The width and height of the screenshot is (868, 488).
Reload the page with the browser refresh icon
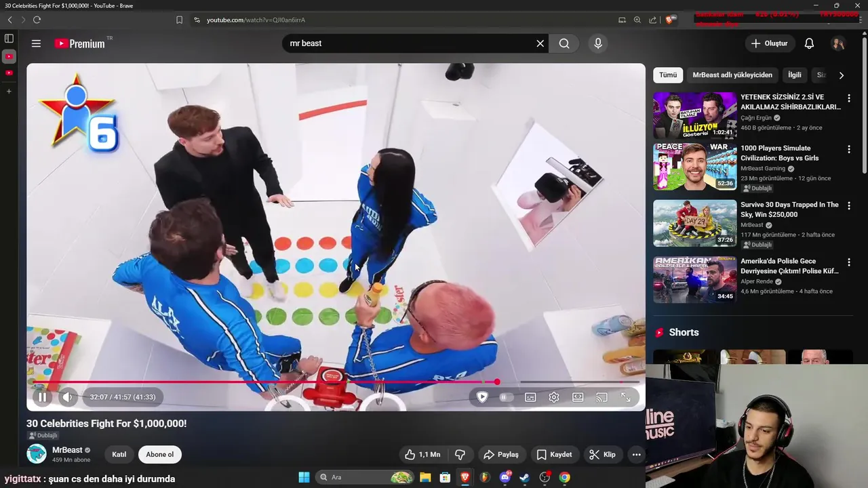(x=37, y=20)
